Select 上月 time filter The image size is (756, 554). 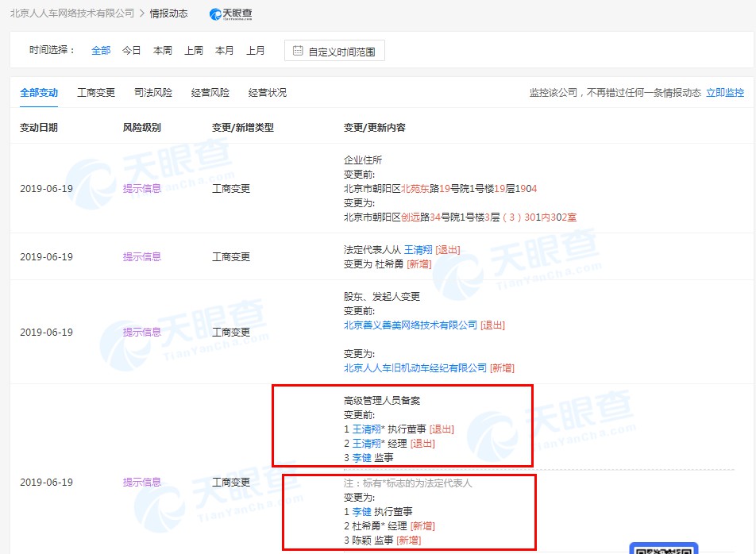[x=256, y=50]
